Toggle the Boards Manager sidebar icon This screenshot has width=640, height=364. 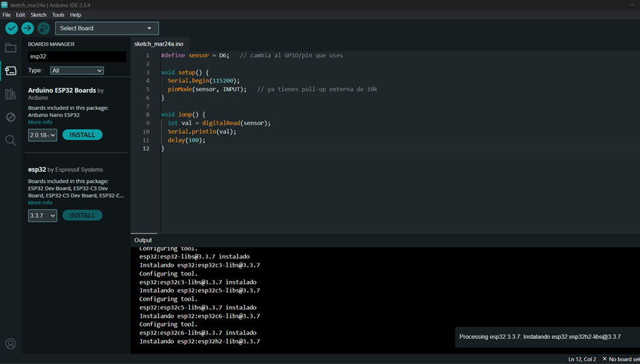[11, 71]
